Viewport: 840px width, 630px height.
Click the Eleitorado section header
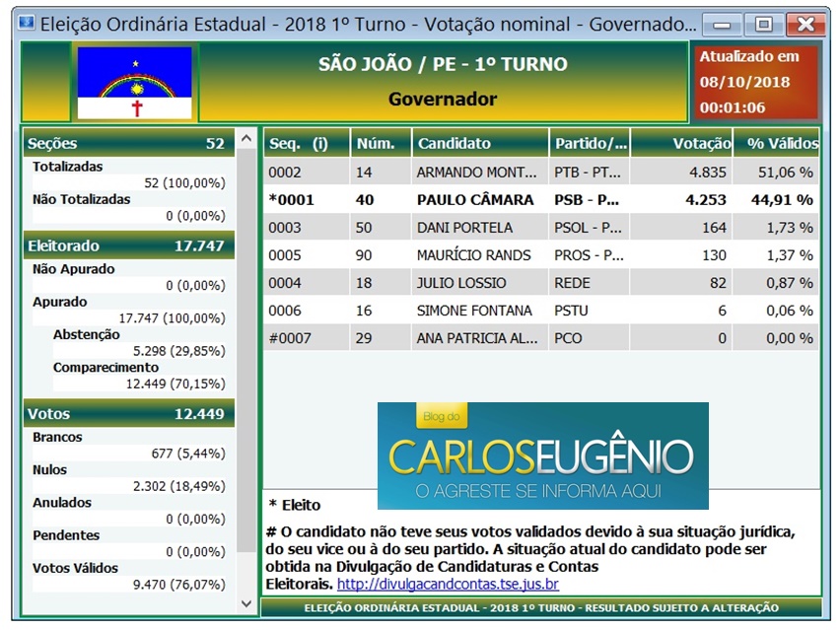[129, 245]
